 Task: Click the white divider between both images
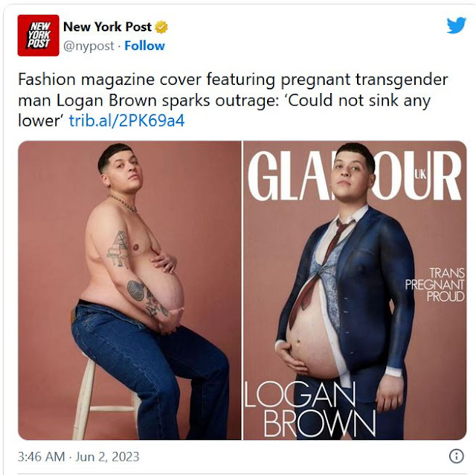(x=242, y=290)
